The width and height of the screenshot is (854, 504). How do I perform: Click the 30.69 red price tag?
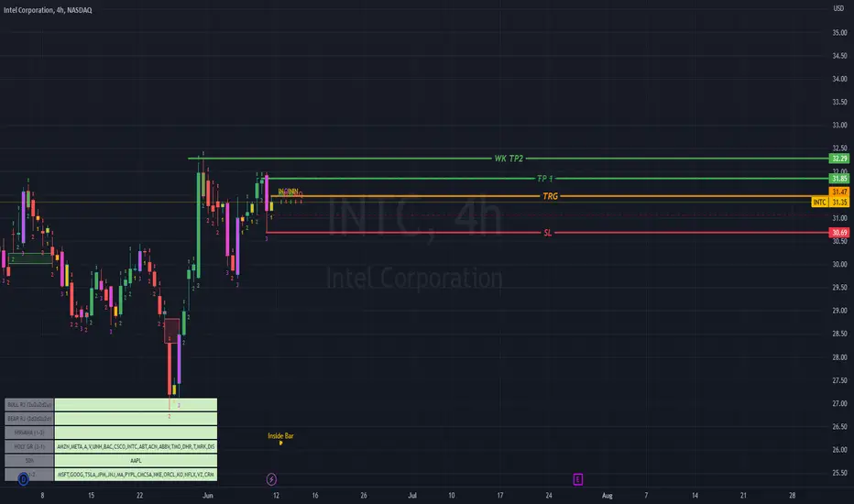[x=839, y=233]
